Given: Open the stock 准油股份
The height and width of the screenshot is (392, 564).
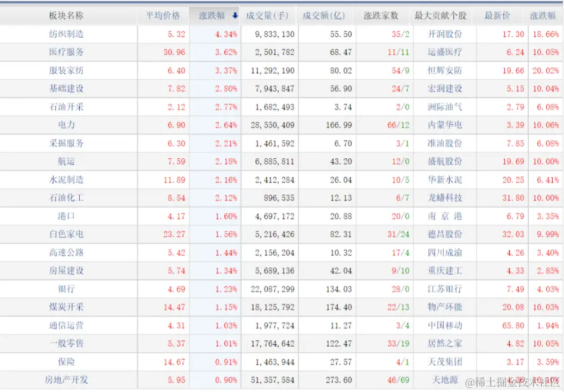Looking at the screenshot, I should 444,143.
